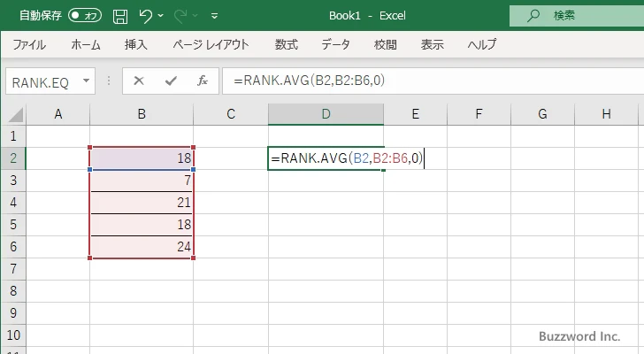Confirm formula with checkmark Enter icon
The height and width of the screenshot is (354, 644).
pyautogui.click(x=170, y=81)
